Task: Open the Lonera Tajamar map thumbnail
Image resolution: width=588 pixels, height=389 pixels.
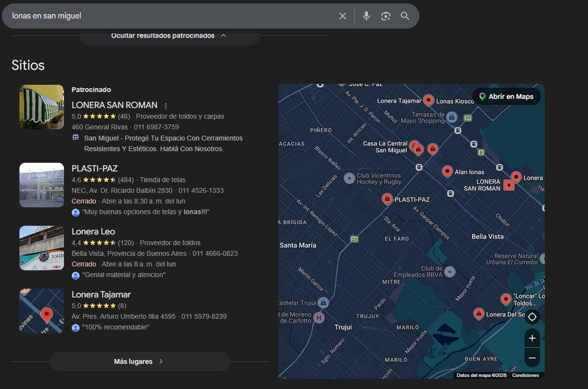Action: coord(42,311)
